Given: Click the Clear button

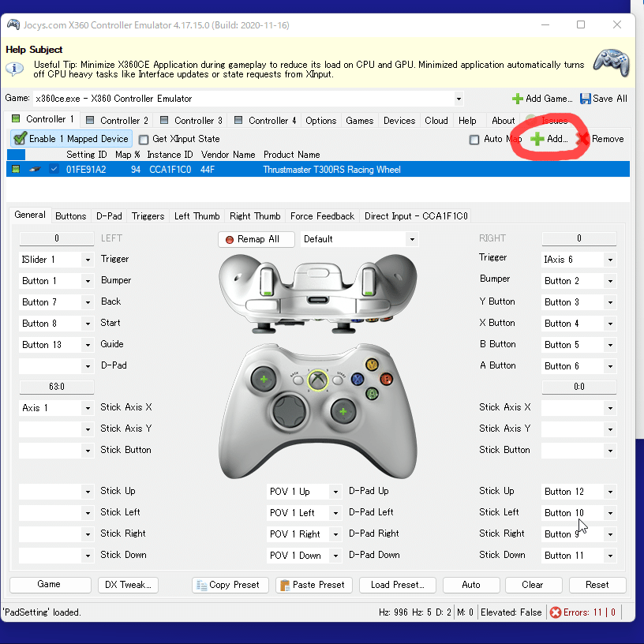Looking at the screenshot, I should [x=533, y=585].
